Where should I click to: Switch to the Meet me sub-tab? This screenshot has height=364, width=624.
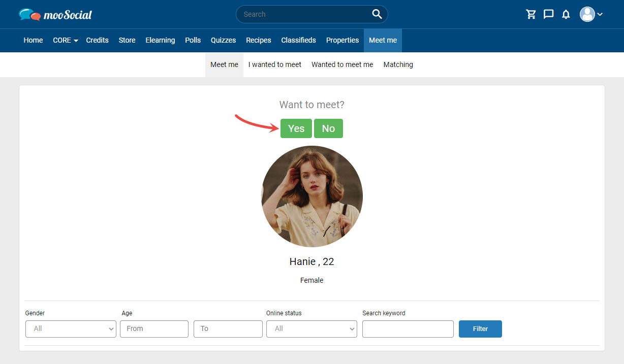[x=224, y=64]
